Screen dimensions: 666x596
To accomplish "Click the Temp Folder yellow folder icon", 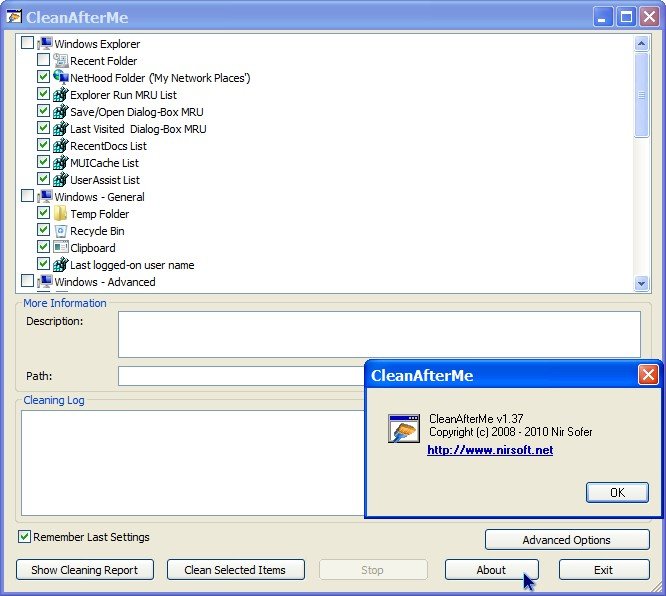I will (x=60, y=213).
